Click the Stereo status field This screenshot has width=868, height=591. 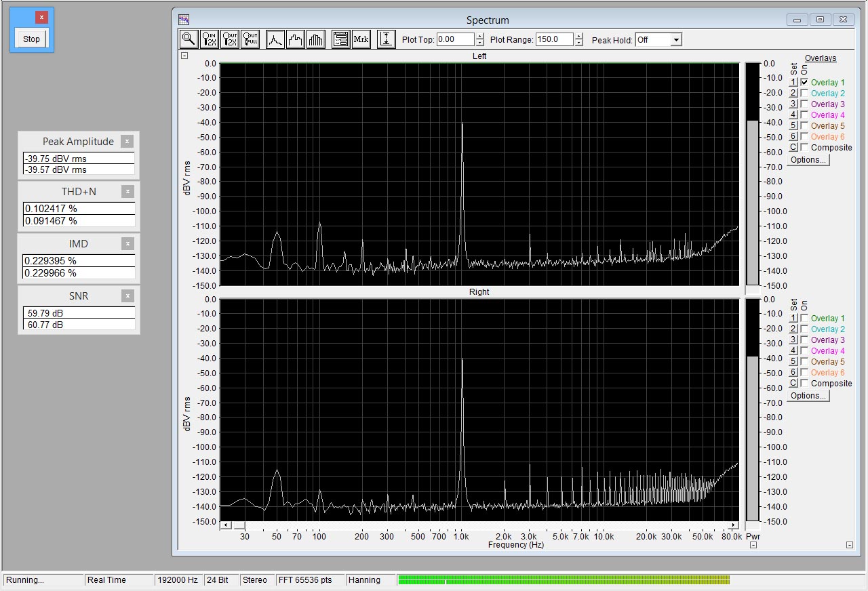pos(258,580)
